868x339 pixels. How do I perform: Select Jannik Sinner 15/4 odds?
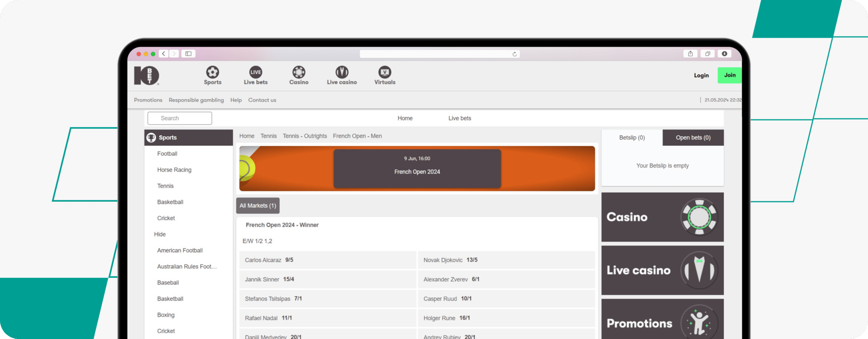tap(328, 279)
